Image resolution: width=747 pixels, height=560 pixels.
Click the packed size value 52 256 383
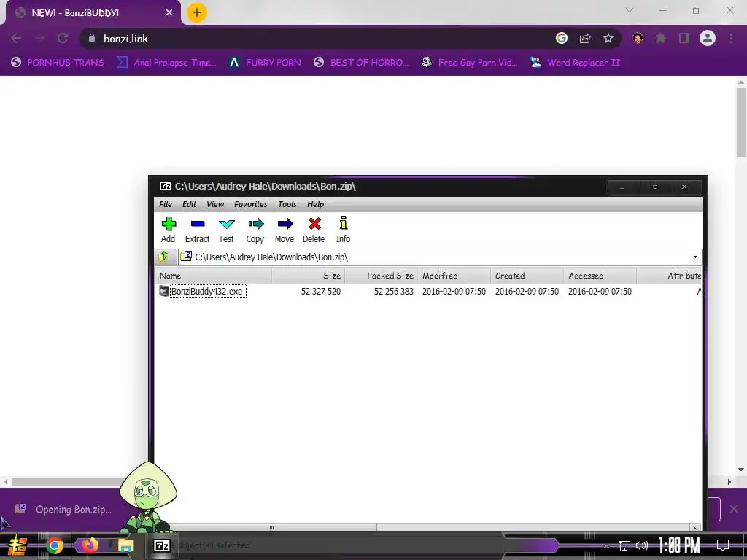(393, 292)
